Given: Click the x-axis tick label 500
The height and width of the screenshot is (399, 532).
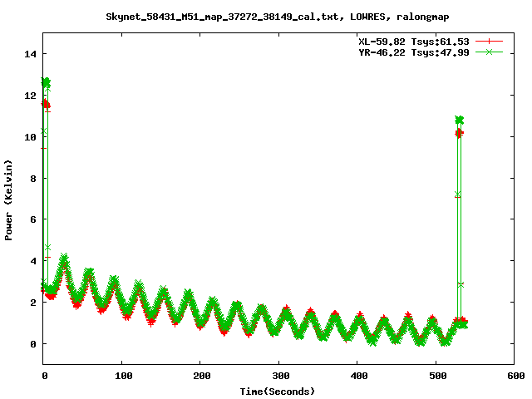Looking at the screenshot, I should (x=438, y=376).
